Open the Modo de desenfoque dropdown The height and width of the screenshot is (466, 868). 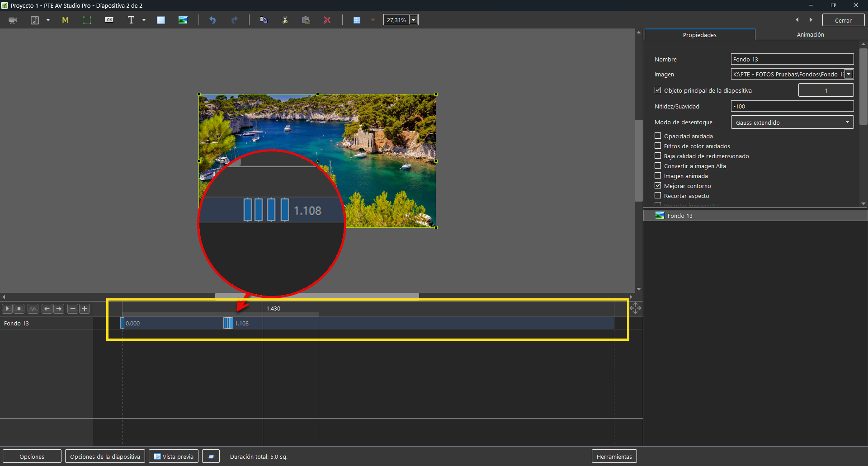pyautogui.click(x=792, y=122)
